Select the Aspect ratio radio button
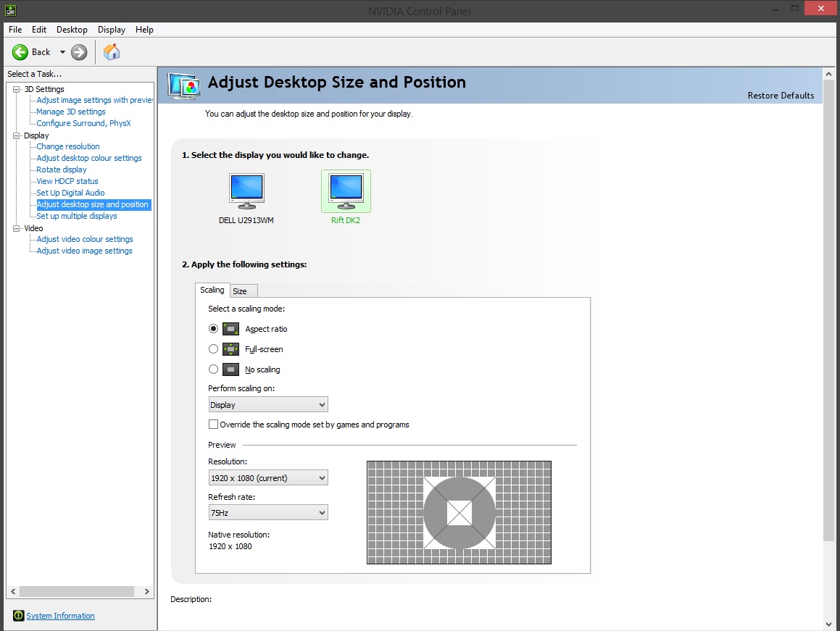This screenshot has width=840, height=631. click(x=213, y=328)
